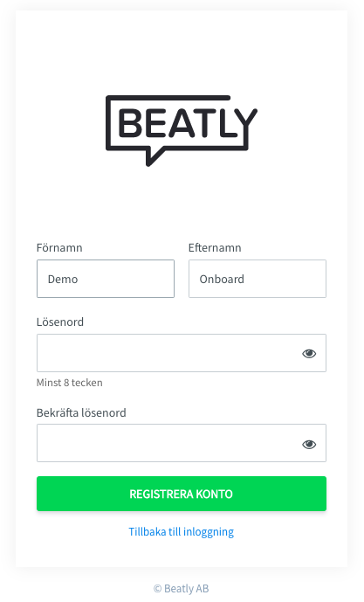This screenshot has height=602, width=364.
Task: Go to Tillbaka till inloggning
Action: [x=181, y=532]
